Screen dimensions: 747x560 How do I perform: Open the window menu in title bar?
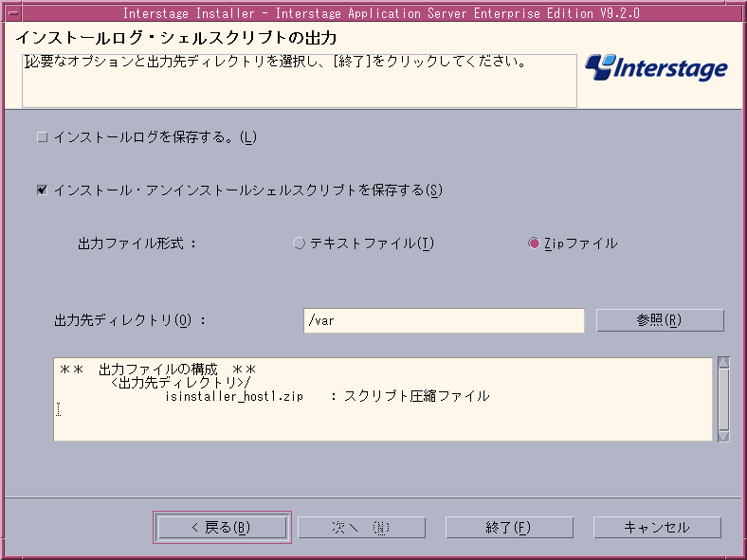pyautogui.click(x=14, y=13)
